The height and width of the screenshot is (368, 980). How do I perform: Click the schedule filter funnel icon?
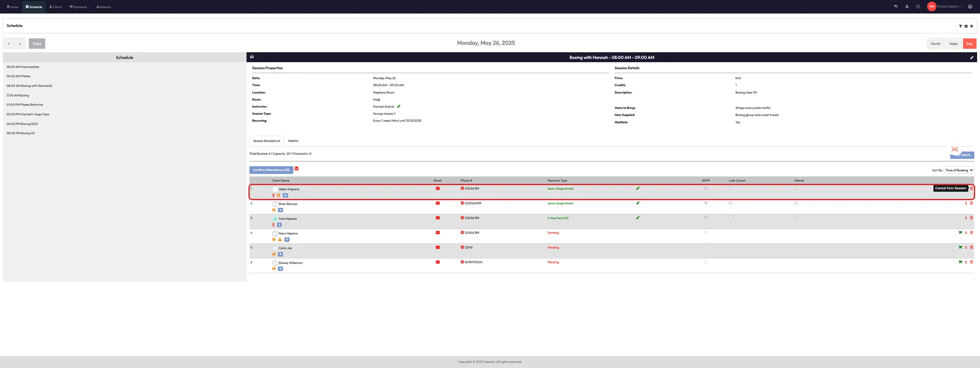(960, 26)
